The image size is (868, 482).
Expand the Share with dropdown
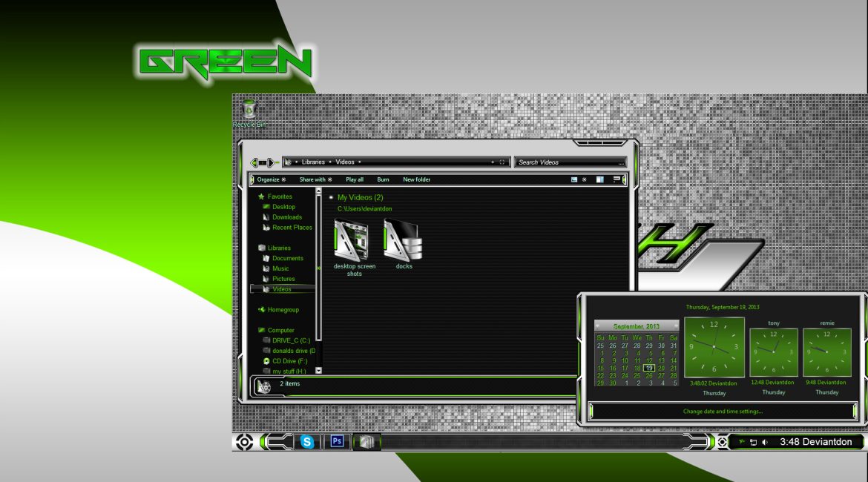(315, 179)
